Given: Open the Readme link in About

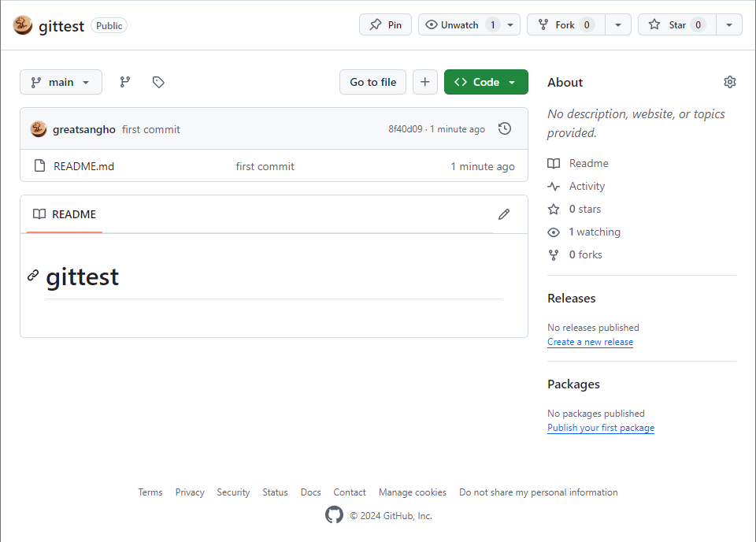Looking at the screenshot, I should click(x=578, y=164).
